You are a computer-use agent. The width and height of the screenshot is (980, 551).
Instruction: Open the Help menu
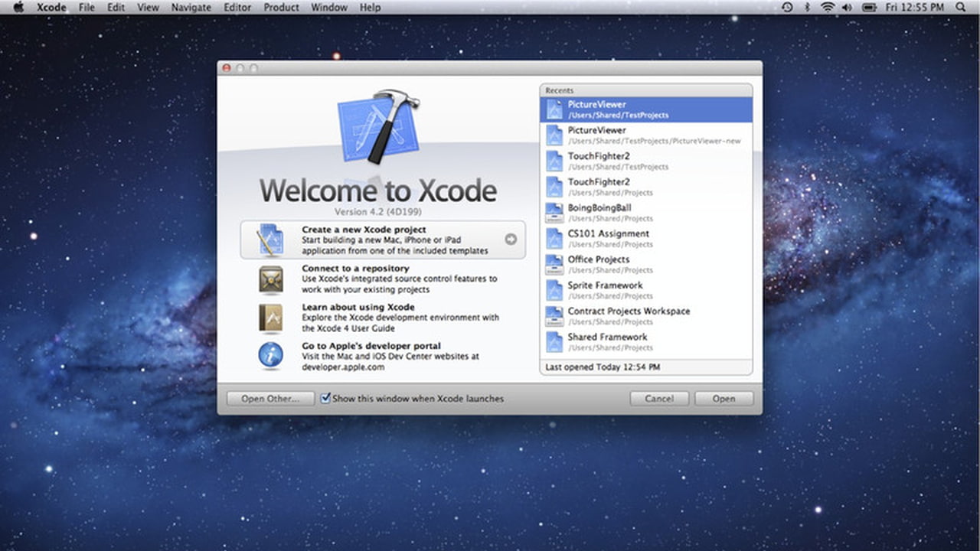coord(370,7)
